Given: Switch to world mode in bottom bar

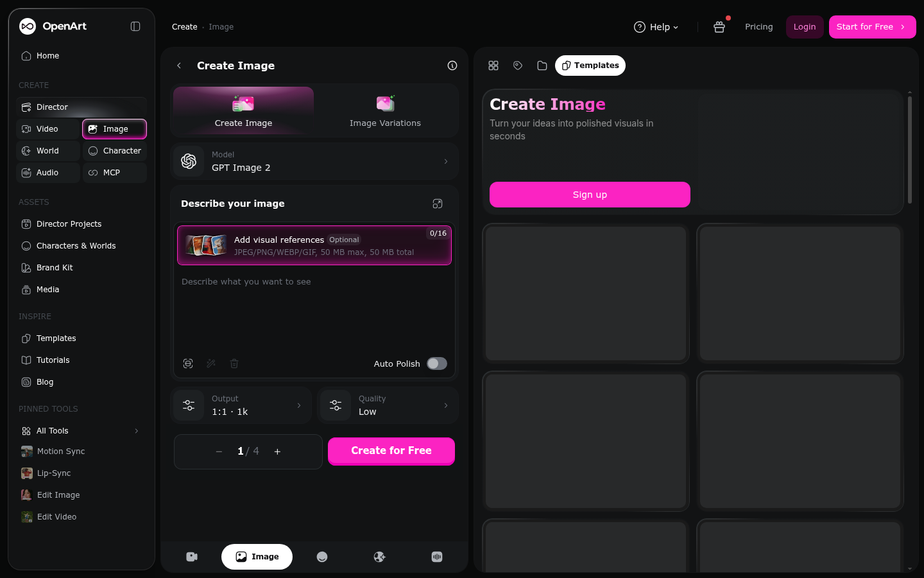Looking at the screenshot, I should click(x=380, y=557).
